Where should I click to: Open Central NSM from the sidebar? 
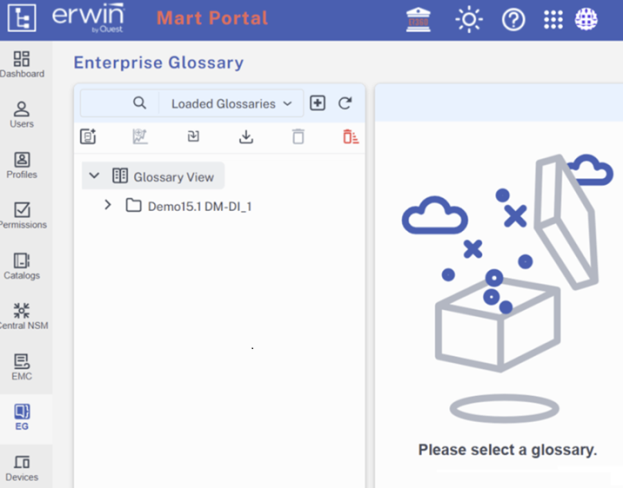pos(22,316)
